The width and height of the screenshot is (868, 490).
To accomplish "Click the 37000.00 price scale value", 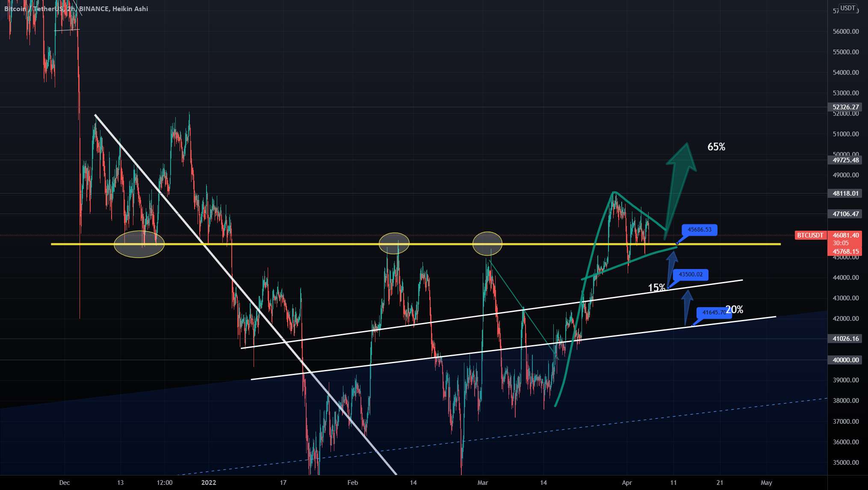I will pos(846,422).
